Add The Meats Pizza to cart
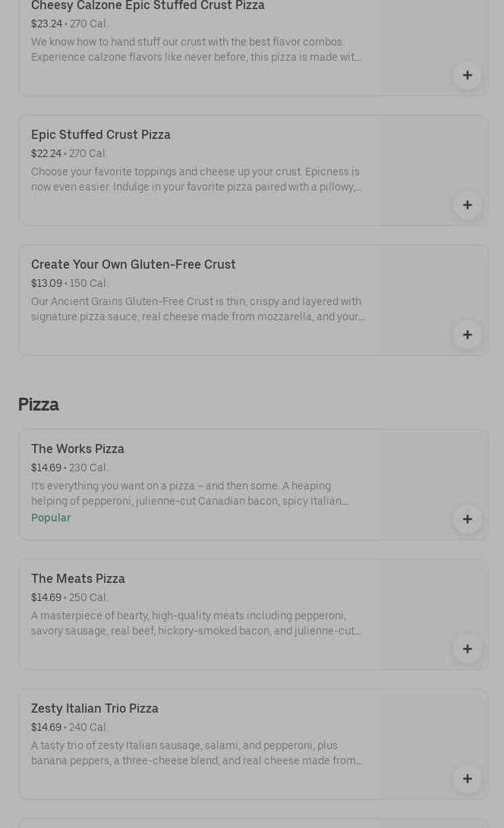504x828 pixels. pos(468,649)
